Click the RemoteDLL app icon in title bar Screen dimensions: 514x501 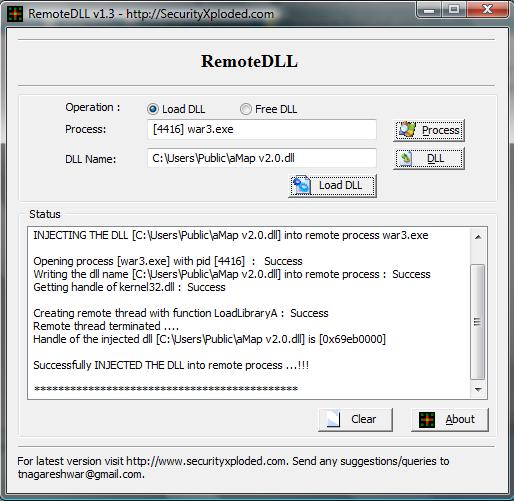point(15,14)
